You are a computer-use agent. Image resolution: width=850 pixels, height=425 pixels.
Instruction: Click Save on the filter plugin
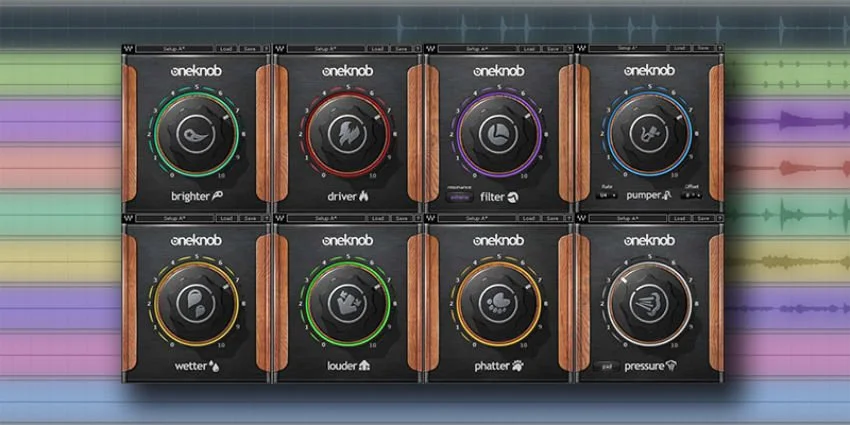click(x=553, y=49)
